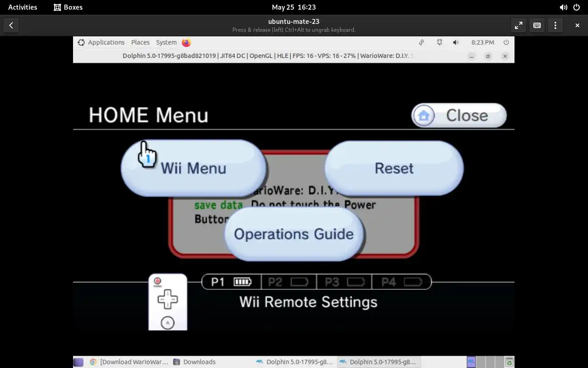
Task: Switch to the highlighted first workspace in the switcher
Action: [x=471, y=362]
